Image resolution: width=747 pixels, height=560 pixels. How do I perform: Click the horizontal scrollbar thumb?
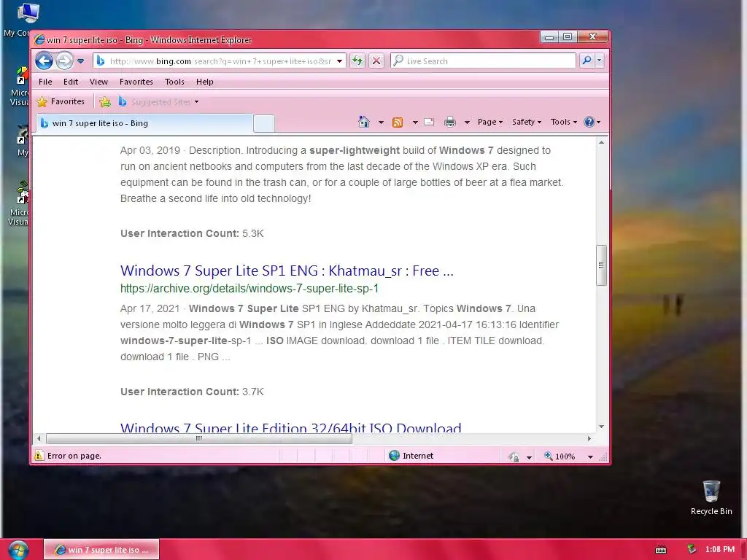[198, 438]
